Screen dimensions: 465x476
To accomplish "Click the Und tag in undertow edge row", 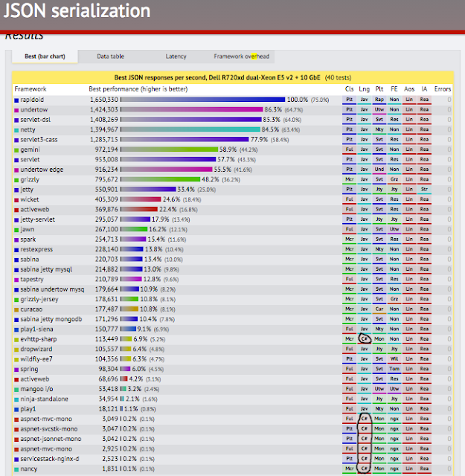I will (379, 170).
